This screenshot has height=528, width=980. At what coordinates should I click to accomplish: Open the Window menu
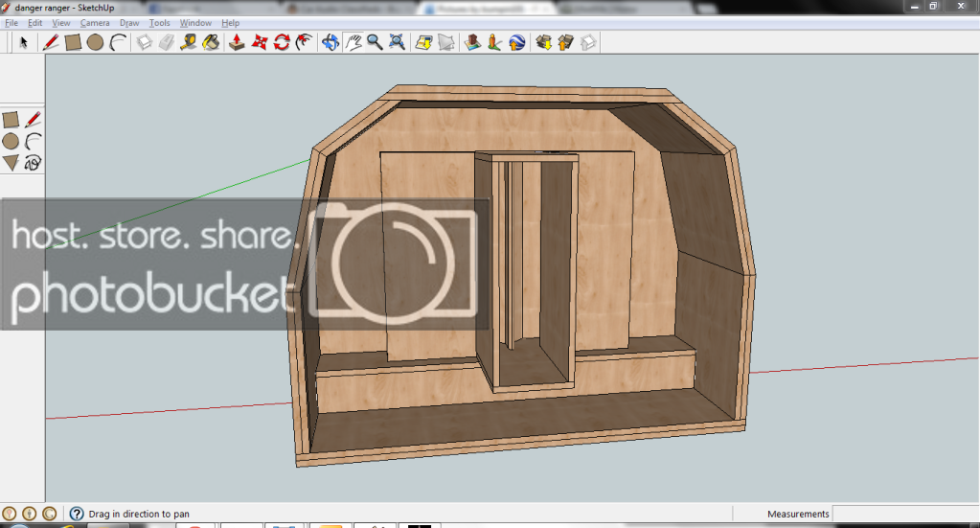coord(195,22)
